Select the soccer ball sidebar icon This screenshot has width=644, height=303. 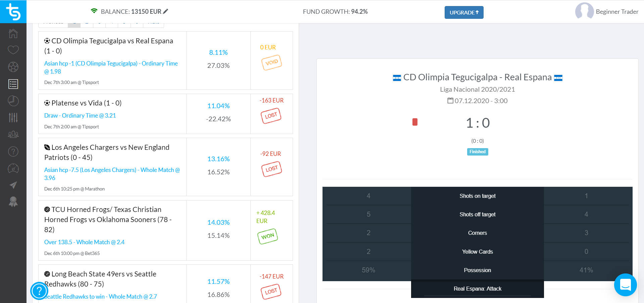13,67
